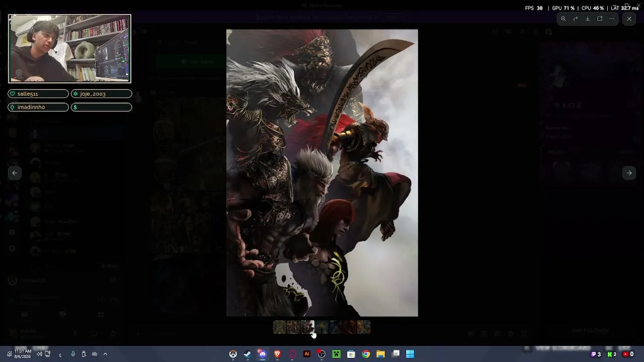The width and height of the screenshot is (644, 362).
Task: Open the Windows Start menu
Action: (x=410, y=354)
